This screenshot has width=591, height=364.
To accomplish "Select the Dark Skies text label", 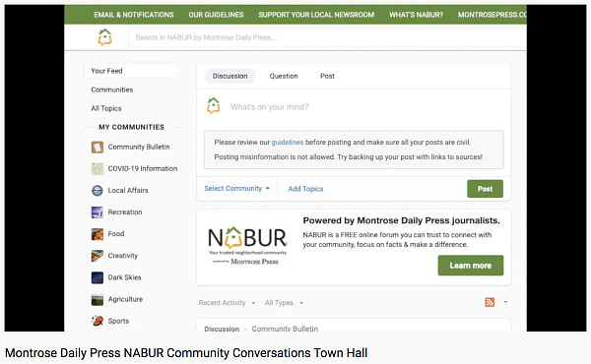I will point(124,277).
